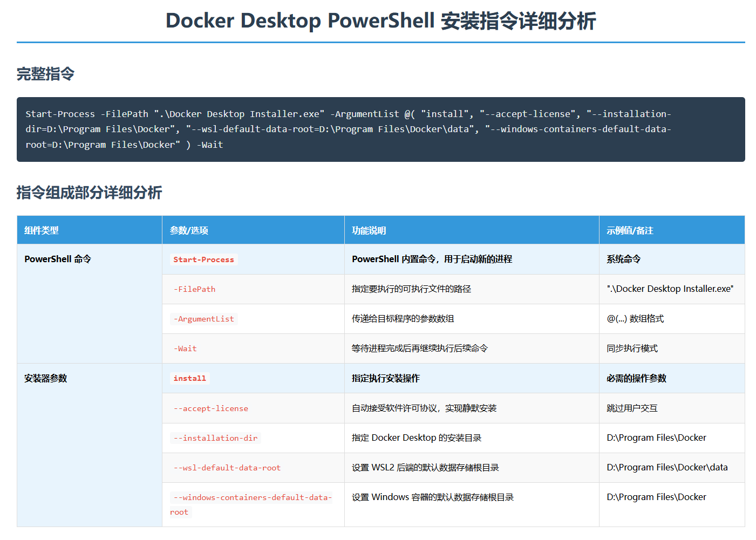The image size is (756, 540).
Task: Click the '指令组成部分详细分析' heading
Action: click(x=89, y=193)
